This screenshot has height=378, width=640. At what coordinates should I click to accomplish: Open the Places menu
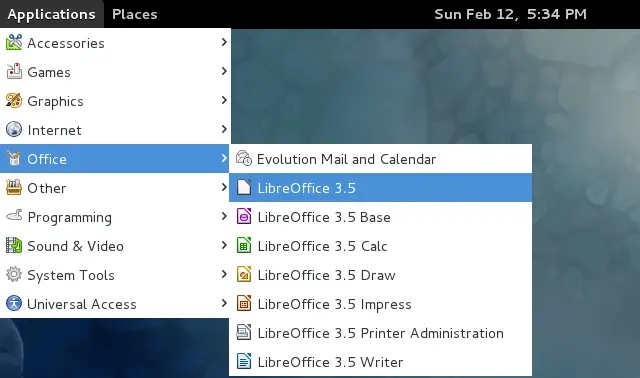tap(135, 14)
